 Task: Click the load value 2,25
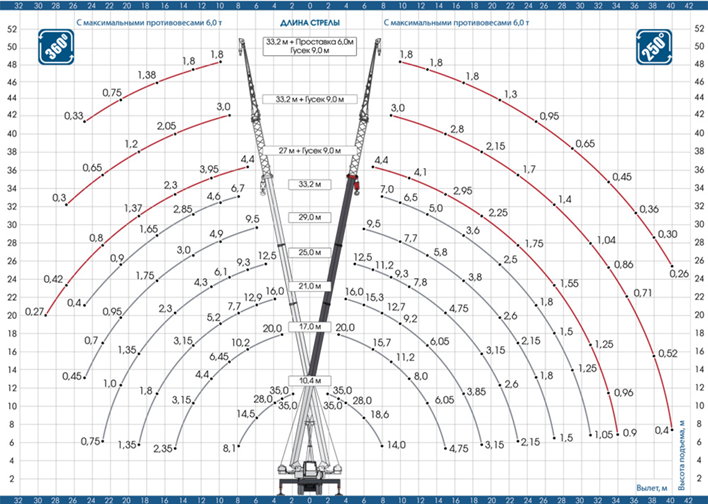pos(498,213)
